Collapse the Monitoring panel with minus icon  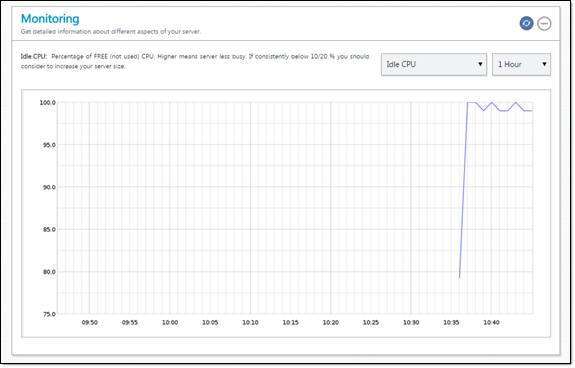[x=544, y=23]
